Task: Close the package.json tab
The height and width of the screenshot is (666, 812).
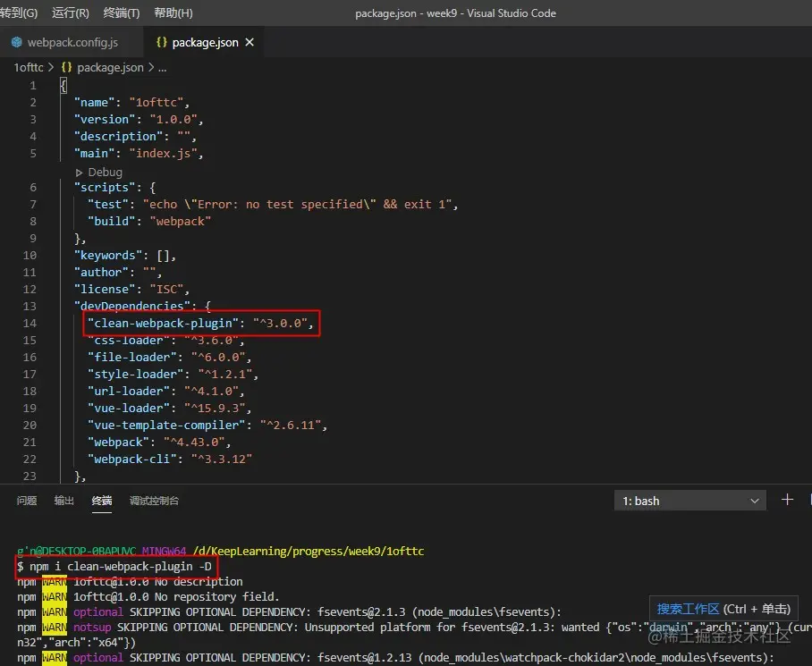Action: pyautogui.click(x=250, y=42)
